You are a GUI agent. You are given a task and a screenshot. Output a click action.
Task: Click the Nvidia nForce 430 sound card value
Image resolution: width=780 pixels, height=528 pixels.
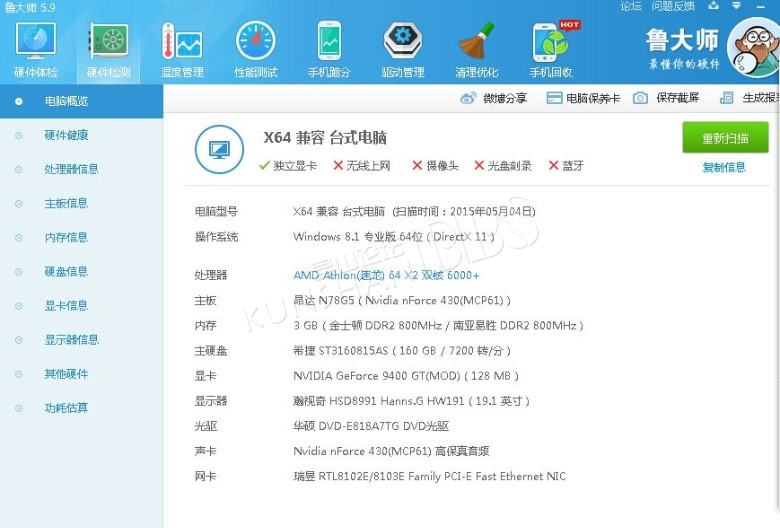click(391, 451)
